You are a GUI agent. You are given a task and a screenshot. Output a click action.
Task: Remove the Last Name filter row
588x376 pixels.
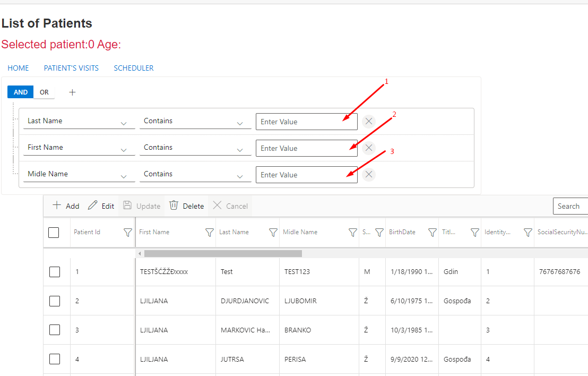coord(369,122)
